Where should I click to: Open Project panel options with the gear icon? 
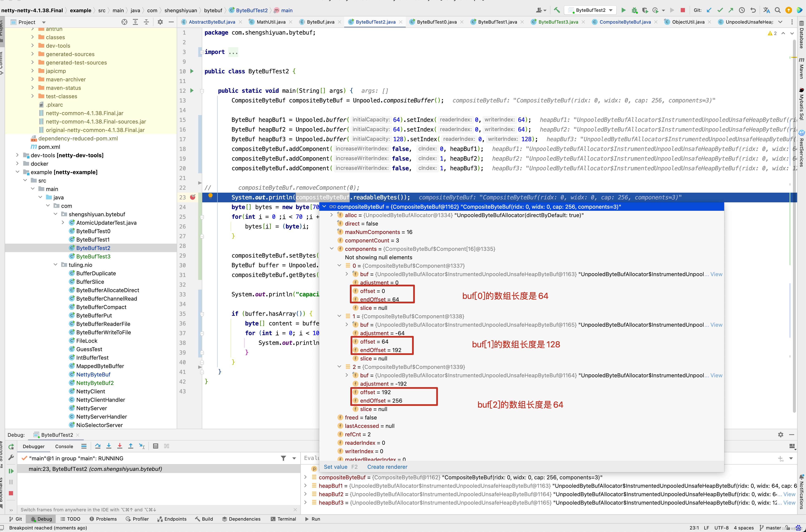click(160, 22)
